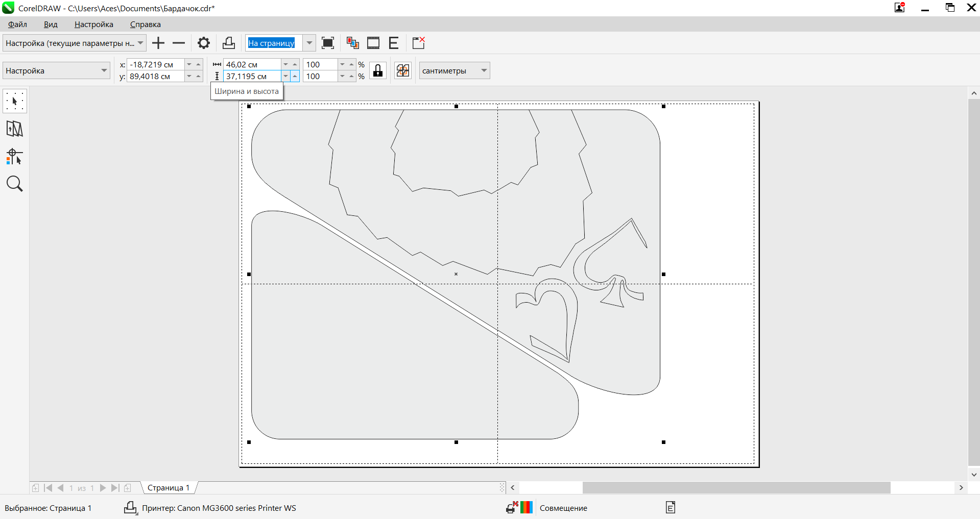Open the Справка menu
The height and width of the screenshot is (519, 980).
click(146, 24)
